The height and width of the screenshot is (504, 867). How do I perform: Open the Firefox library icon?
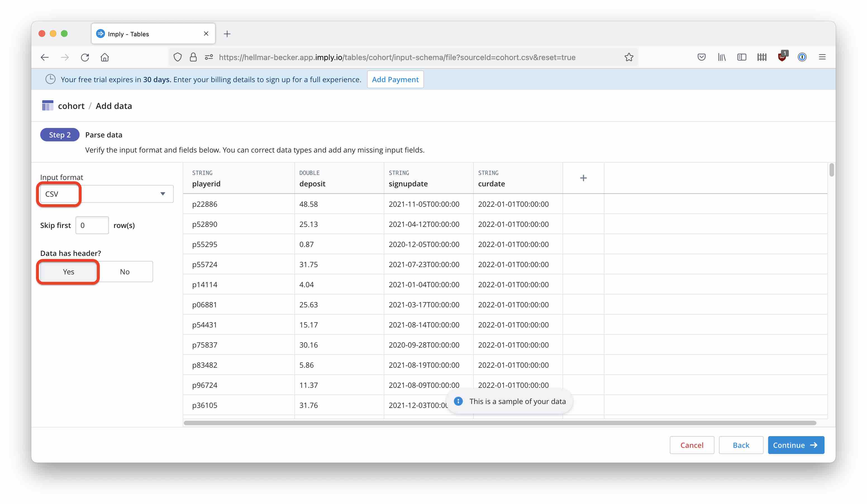pyautogui.click(x=721, y=57)
